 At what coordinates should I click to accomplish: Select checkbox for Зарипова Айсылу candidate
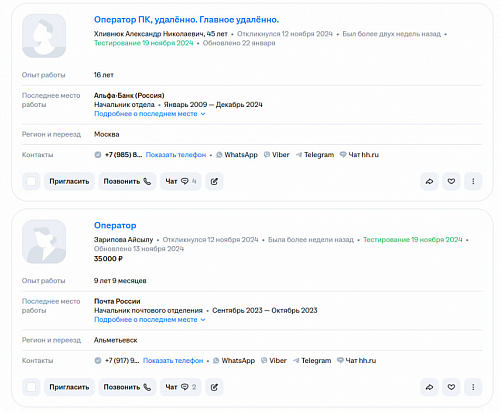pyautogui.click(x=31, y=387)
